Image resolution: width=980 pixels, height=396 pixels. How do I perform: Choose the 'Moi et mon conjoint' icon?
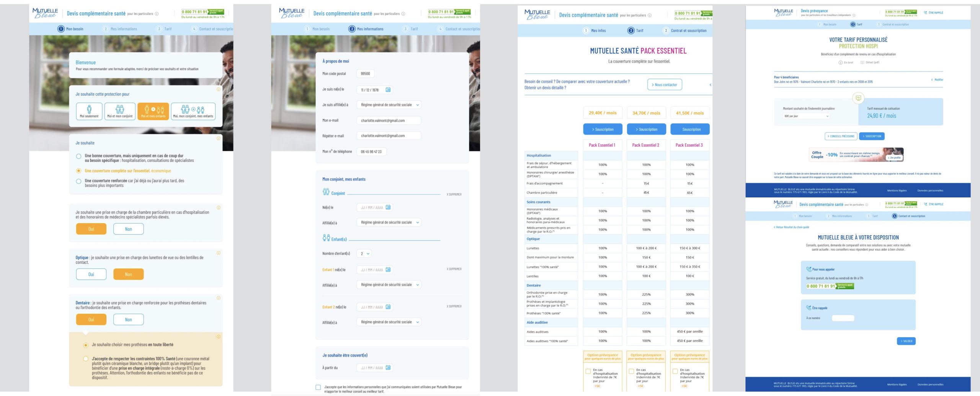pos(120,111)
